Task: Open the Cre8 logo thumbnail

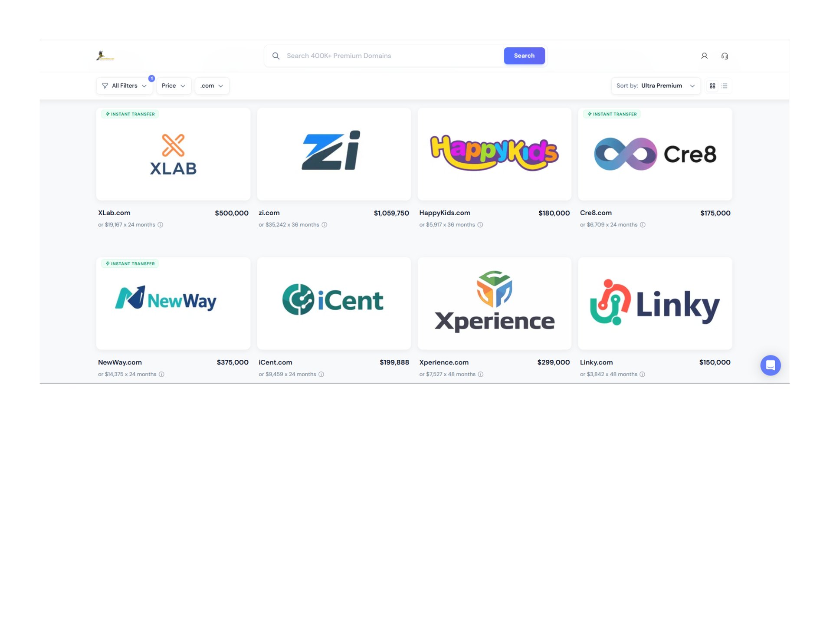Action: [x=655, y=154]
